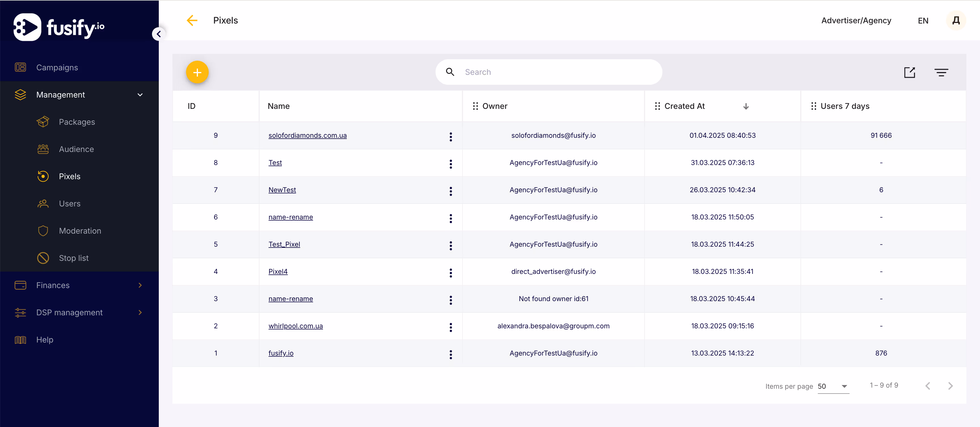Open the fusify.io pixel link
Viewport: 980px width, 427px height.
point(281,353)
